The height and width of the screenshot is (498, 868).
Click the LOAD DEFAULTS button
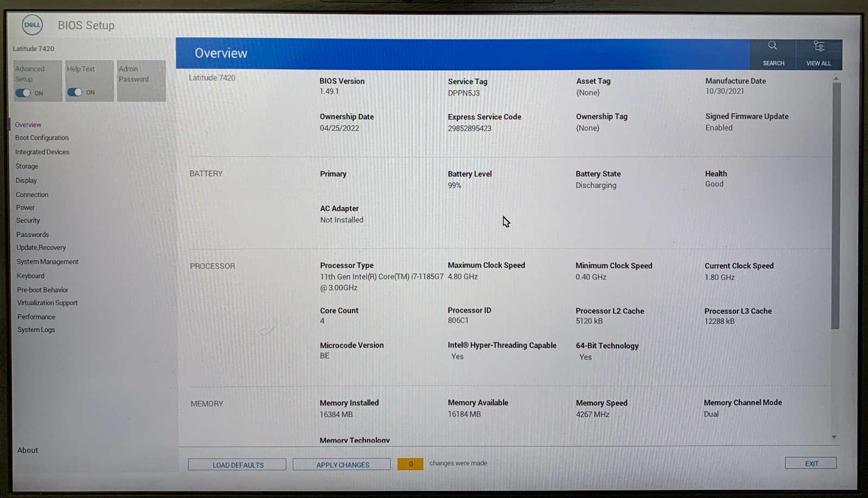(x=237, y=464)
